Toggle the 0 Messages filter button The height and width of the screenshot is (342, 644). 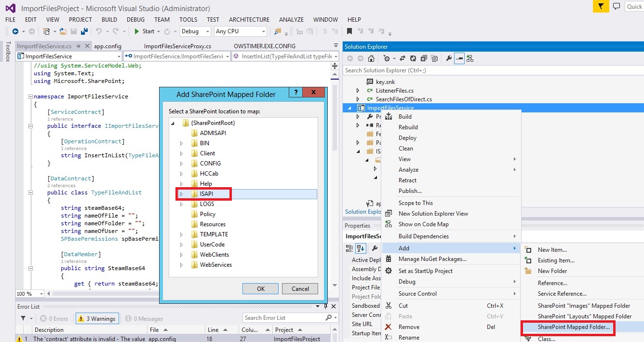pyautogui.click(x=144, y=318)
